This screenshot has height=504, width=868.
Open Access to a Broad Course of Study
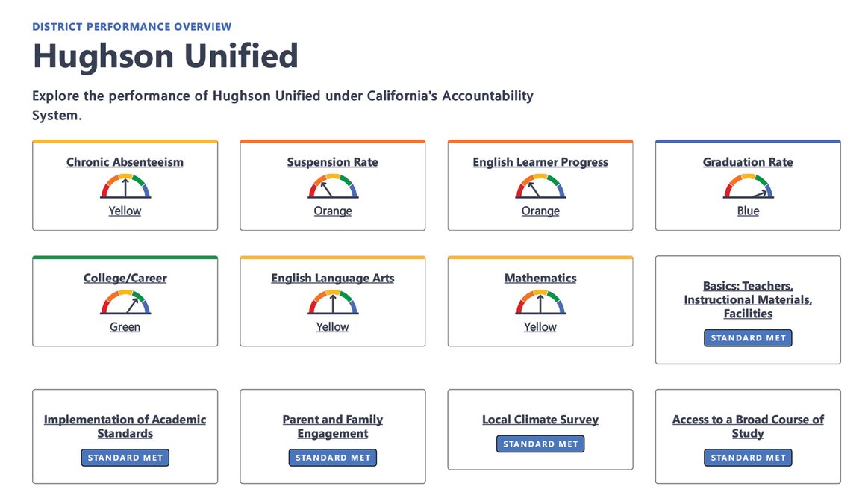point(748,426)
